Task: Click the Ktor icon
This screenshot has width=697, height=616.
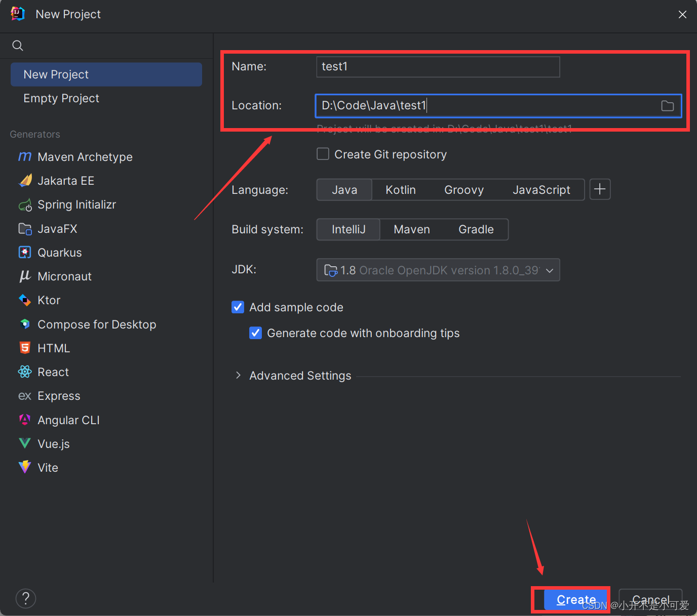Action: (x=25, y=300)
